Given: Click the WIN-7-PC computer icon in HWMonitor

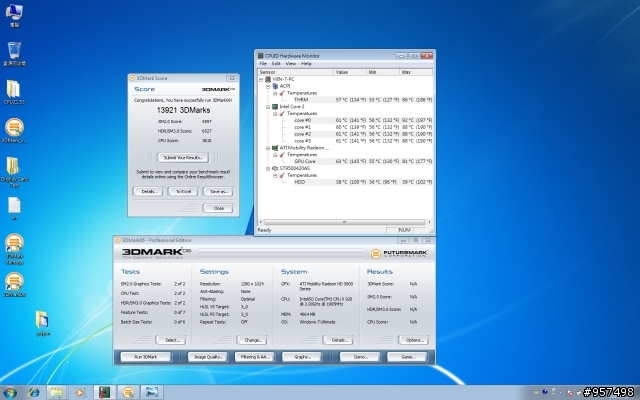Looking at the screenshot, I should (x=268, y=79).
